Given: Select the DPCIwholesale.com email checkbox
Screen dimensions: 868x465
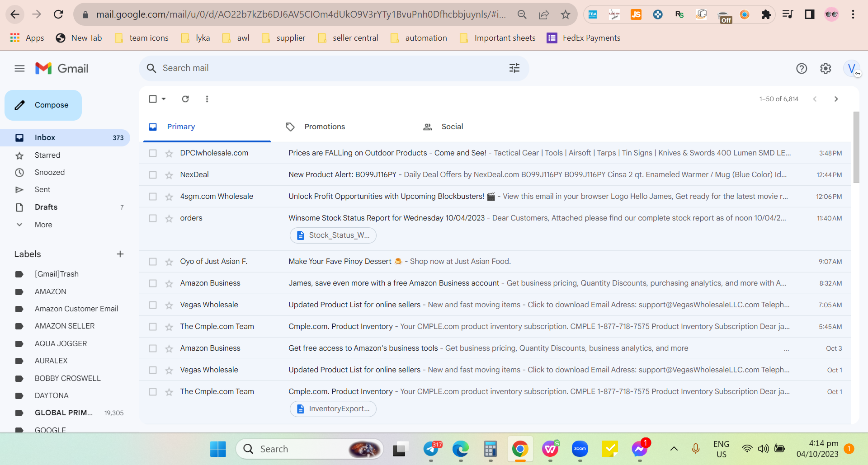Looking at the screenshot, I should pyautogui.click(x=153, y=153).
